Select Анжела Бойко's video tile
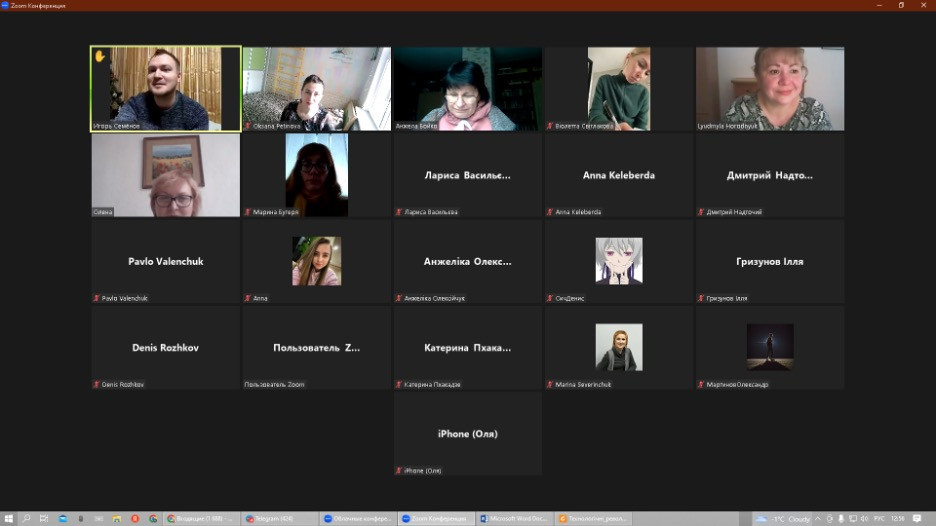Image resolution: width=936 pixels, height=526 pixels. pos(468,88)
